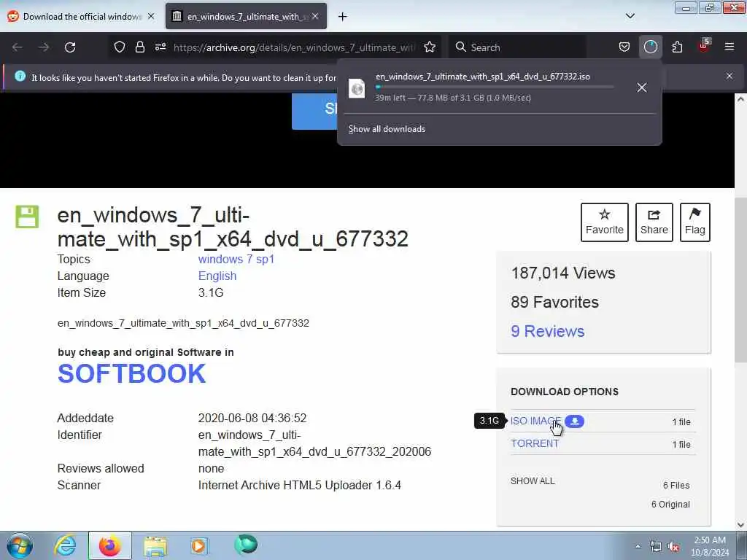Click the Search box in the toolbar
The image size is (747, 560).
[517, 47]
